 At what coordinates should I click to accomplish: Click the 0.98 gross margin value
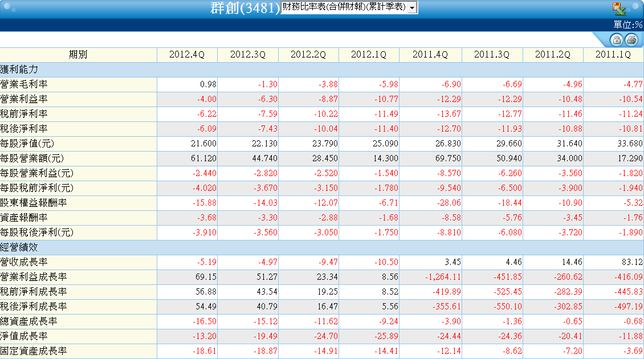(208, 84)
